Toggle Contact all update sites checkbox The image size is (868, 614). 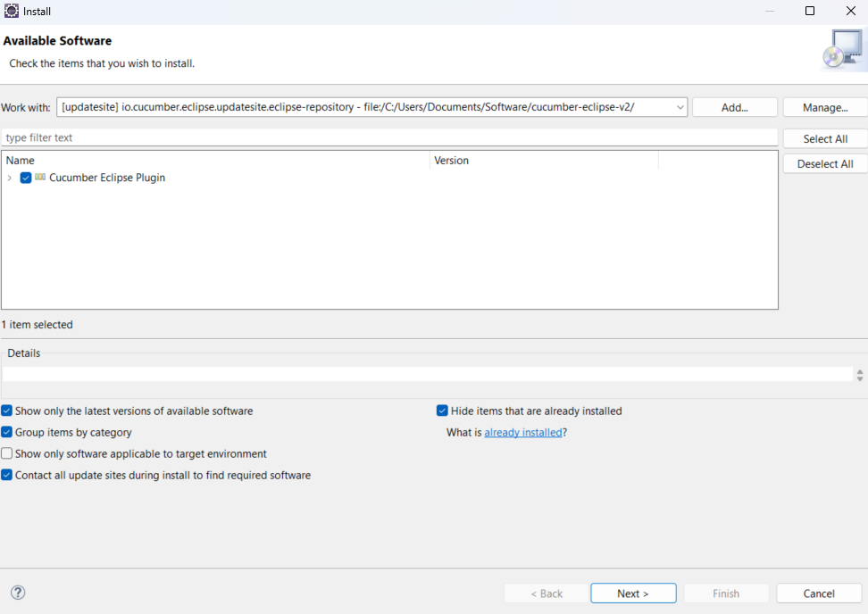[x=6, y=475]
